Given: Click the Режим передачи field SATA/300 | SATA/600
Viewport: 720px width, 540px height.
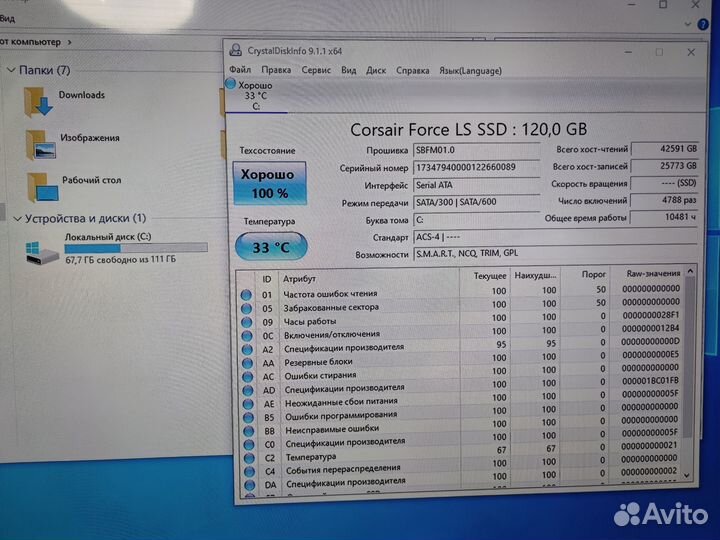Looking at the screenshot, I should pyautogui.click(x=476, y=202).
